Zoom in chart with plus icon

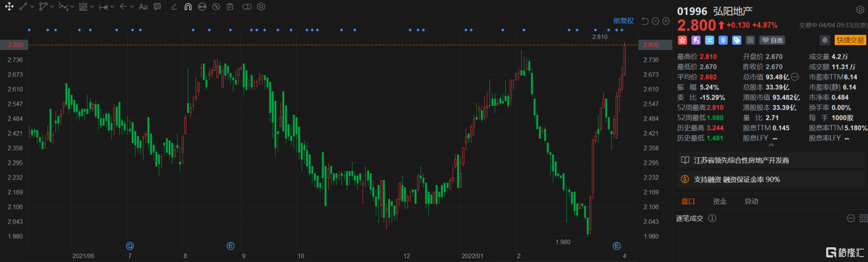pyautogui.click(x=666, y=21)
